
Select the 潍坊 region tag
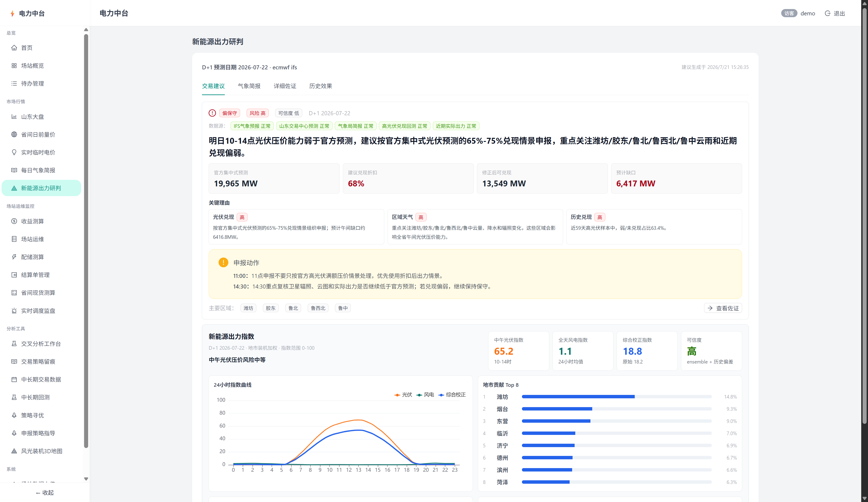tap(248, 308)
